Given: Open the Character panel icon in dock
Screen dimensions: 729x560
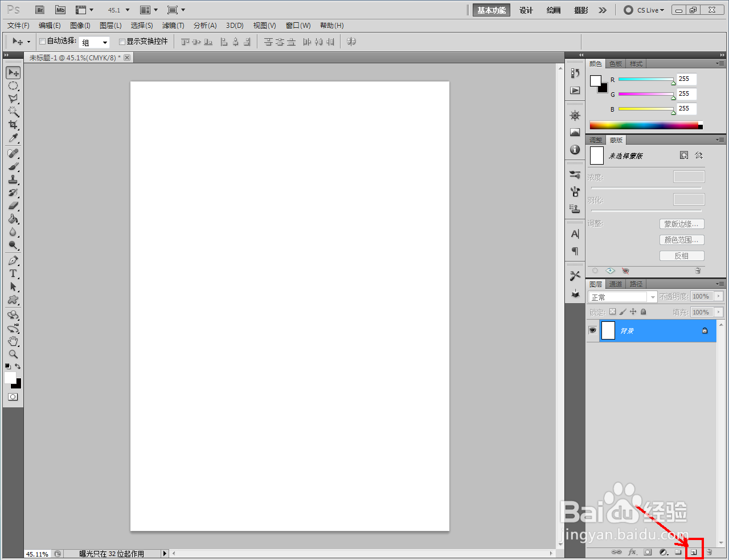Looking at the screenshot, I should coord(575,234).
